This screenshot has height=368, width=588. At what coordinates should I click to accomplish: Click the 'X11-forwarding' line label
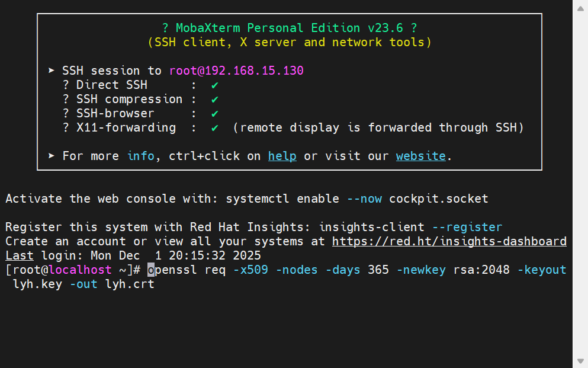pyautogui.click(x=126, y=127)
